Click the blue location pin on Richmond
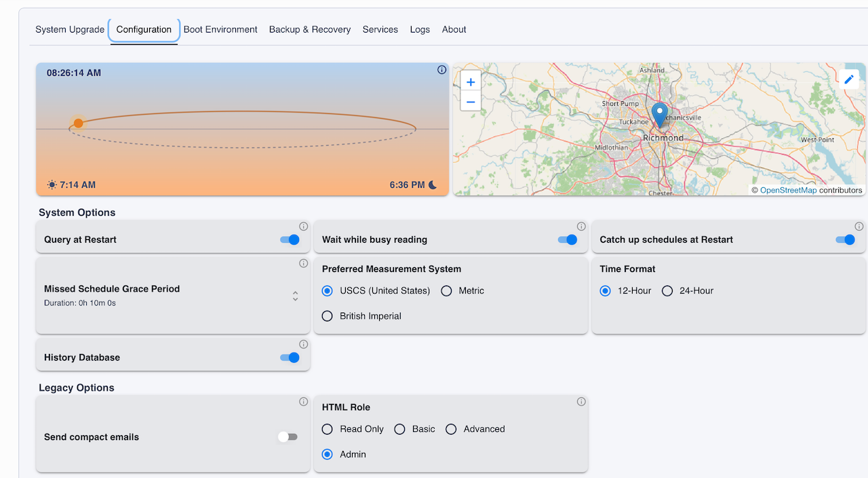The width and height of the screenshot is (868, 478). pos(659,115)
